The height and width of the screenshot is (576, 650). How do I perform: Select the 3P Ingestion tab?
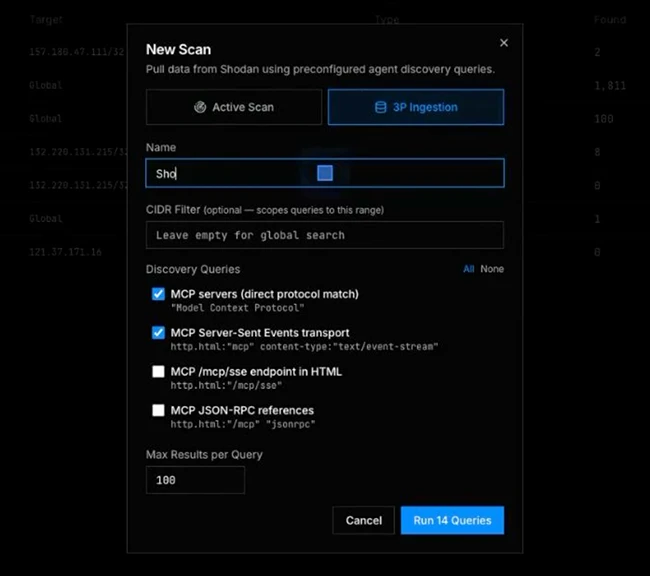(x=416, y=107)
